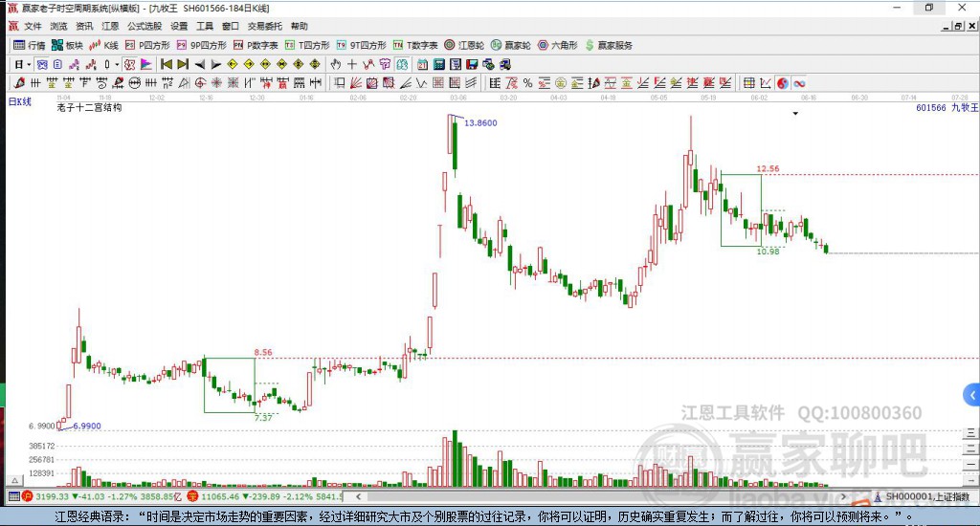Click the 板块 sector button

[67, 45]
